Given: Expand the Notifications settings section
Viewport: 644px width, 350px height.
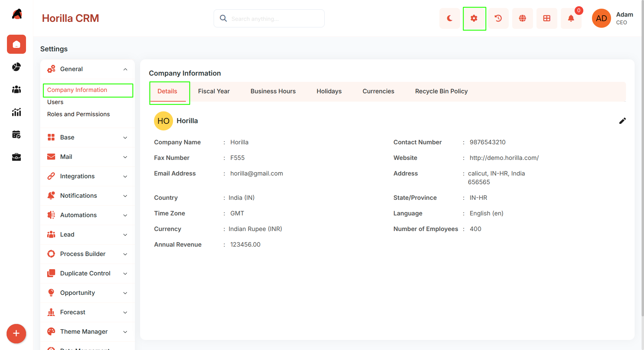Looking at the screenshot, I should pyautogui.click(x=87, y=196).
